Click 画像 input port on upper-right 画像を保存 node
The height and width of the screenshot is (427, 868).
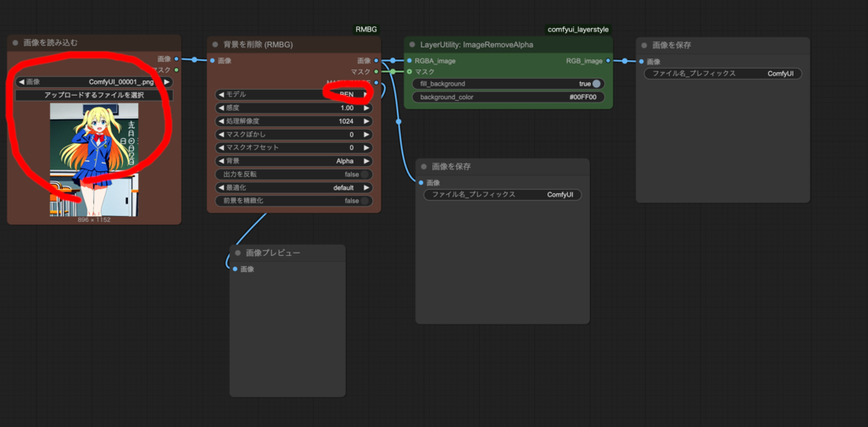(642, 61)
